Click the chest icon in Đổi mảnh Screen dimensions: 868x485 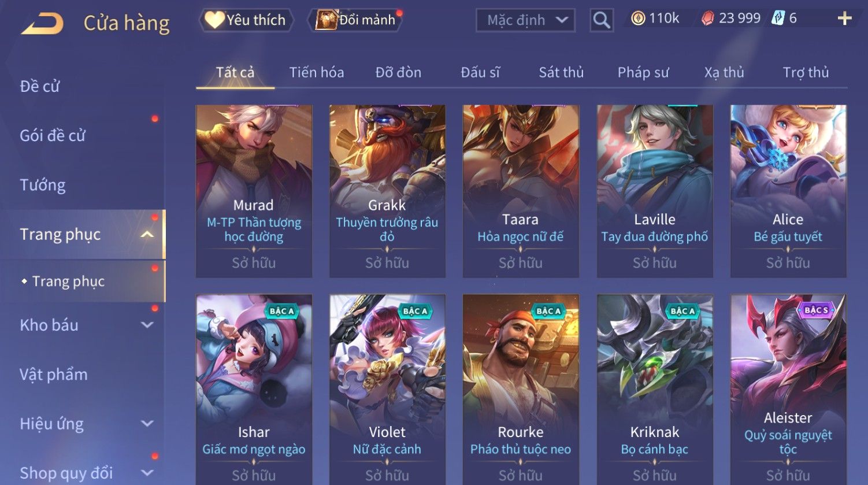[326, 20]
